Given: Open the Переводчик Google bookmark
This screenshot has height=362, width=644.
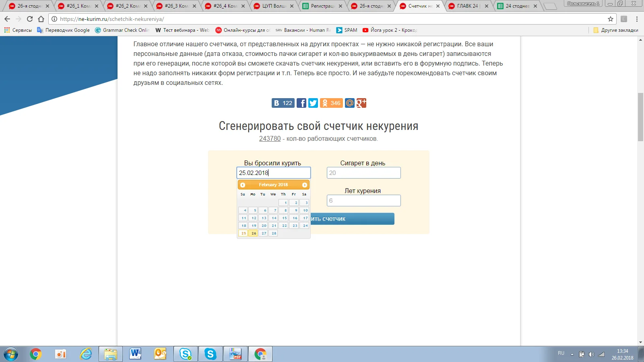Looking at the screenshot, I should click(64, 30).
